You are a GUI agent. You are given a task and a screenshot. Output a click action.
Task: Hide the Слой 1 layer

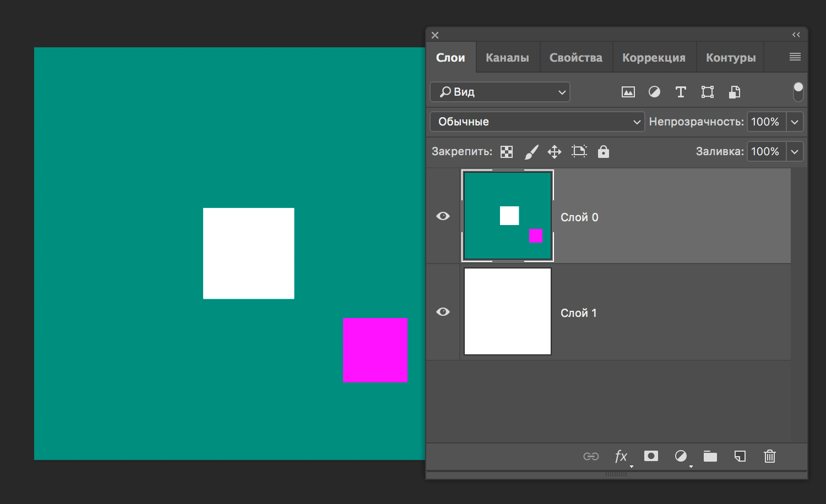(443, 312)
